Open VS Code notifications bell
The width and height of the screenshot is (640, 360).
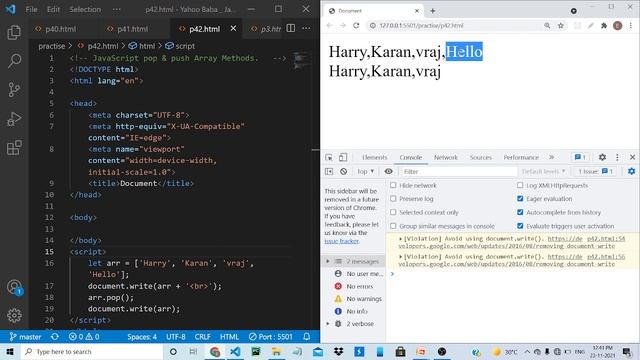point(307,337)
